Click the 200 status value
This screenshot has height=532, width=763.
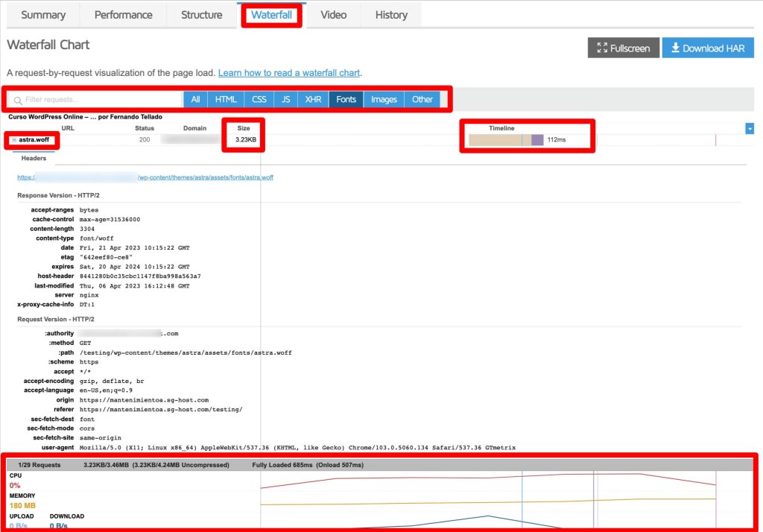tap(145, 140)
